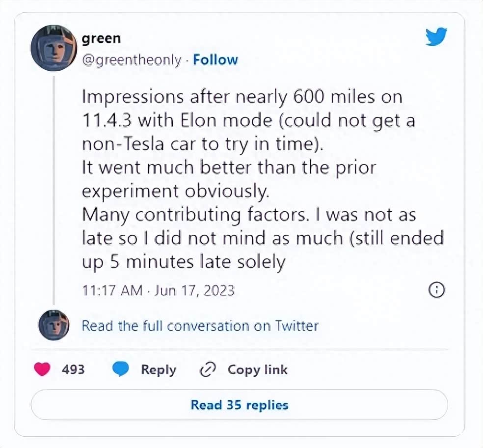Open the circled info icon
The height and width of the screenshot is (448, 483).
click(437, 290)
